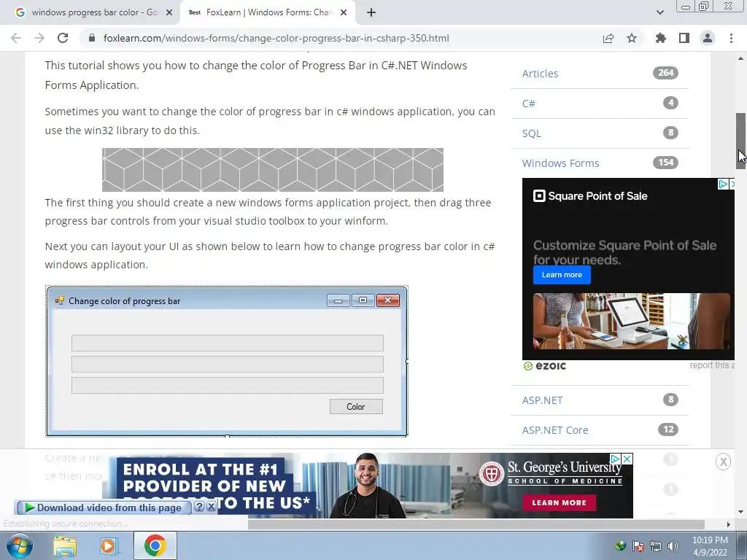Click the green tray icon by the flag

tap(620, 546)
